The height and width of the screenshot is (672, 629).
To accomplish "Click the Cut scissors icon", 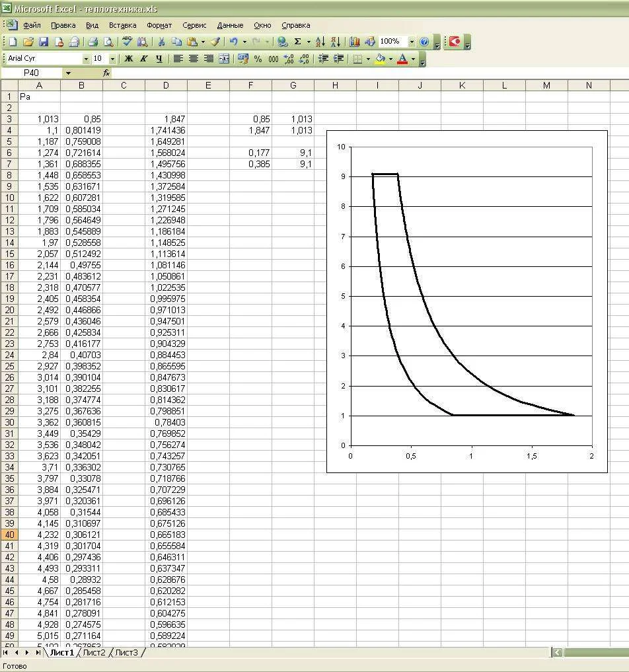I will [x=161, y=42].
